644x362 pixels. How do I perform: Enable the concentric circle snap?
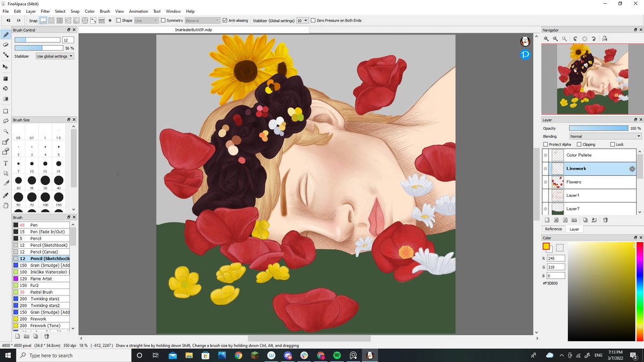tap(85, 20)
